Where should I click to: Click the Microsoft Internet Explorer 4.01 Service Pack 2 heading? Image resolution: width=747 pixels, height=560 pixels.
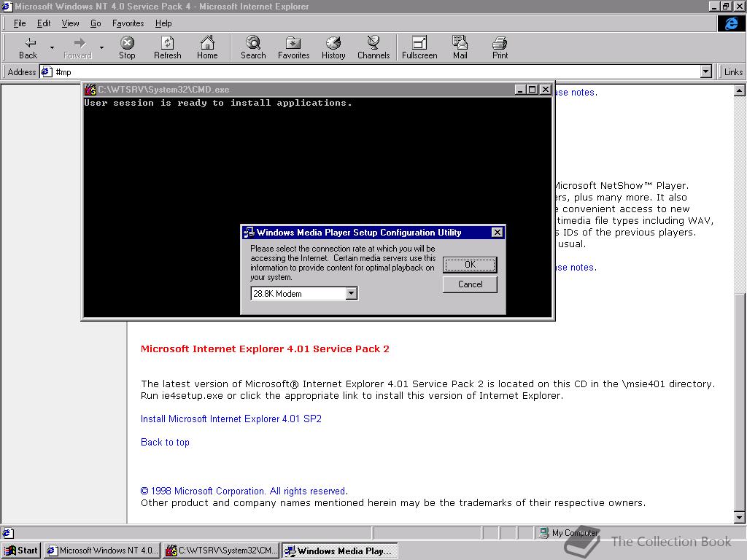click(265, 349)
